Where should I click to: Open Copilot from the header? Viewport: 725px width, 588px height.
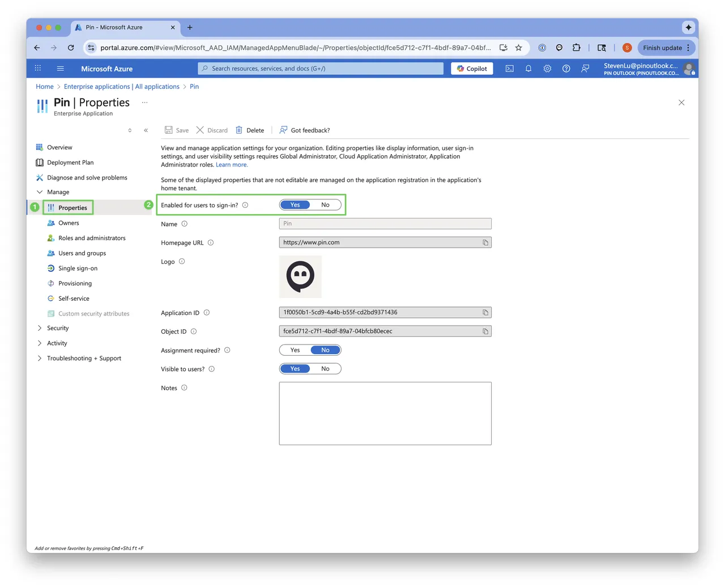click(472, 69)
